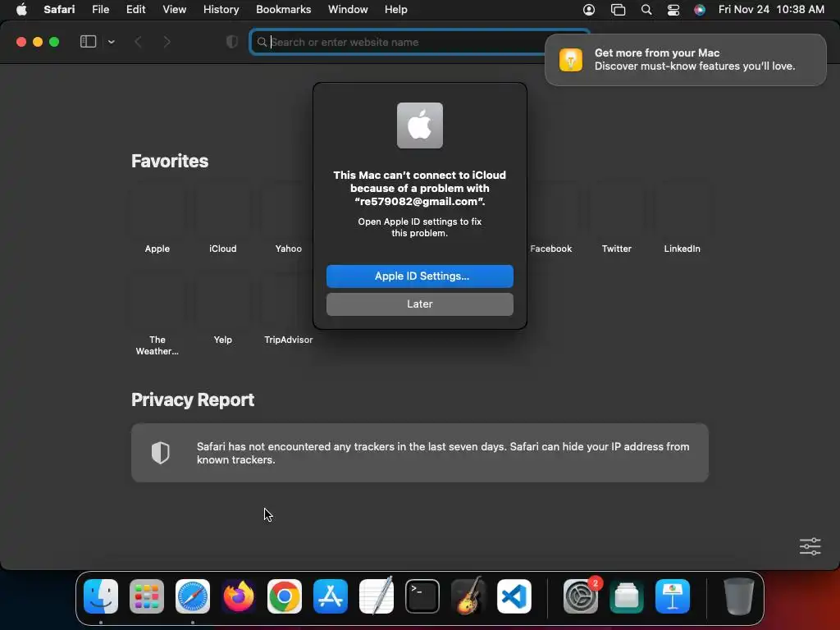The image size is (840, 630).
Task: Open start page customization sliders icon
Action: tap(810, 546)
